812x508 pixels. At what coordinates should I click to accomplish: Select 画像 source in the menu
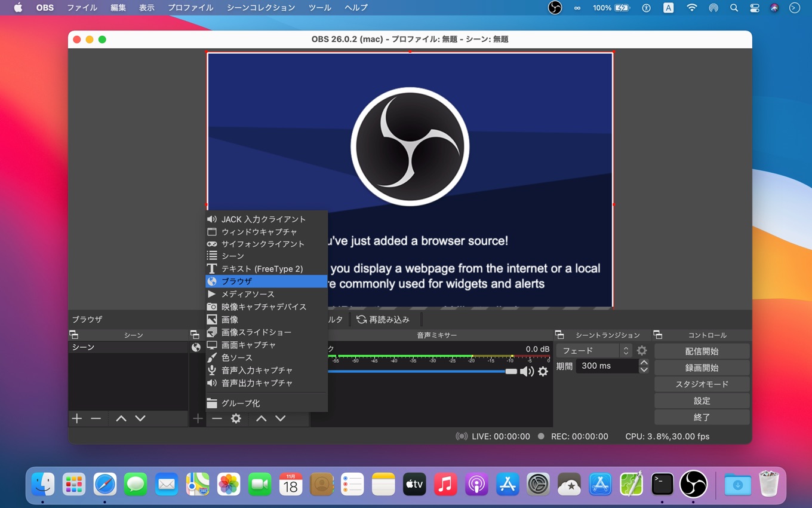coord(266,320)
